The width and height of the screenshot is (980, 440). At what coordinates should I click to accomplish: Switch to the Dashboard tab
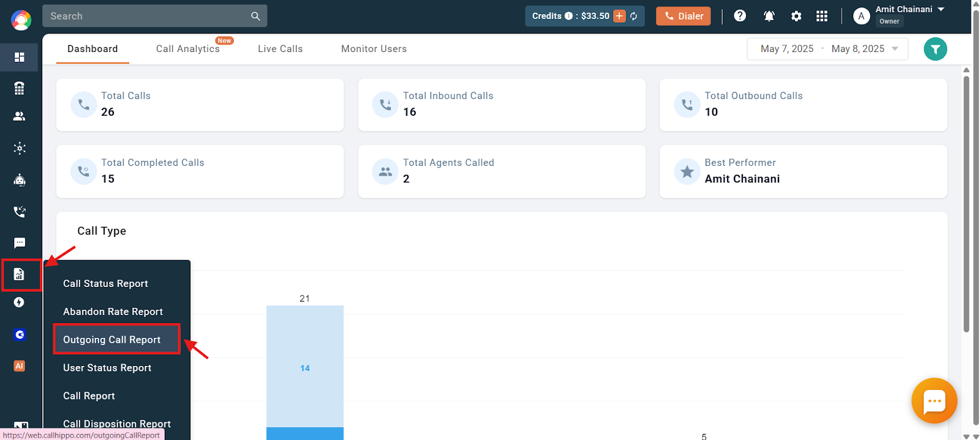coord(92,49)
